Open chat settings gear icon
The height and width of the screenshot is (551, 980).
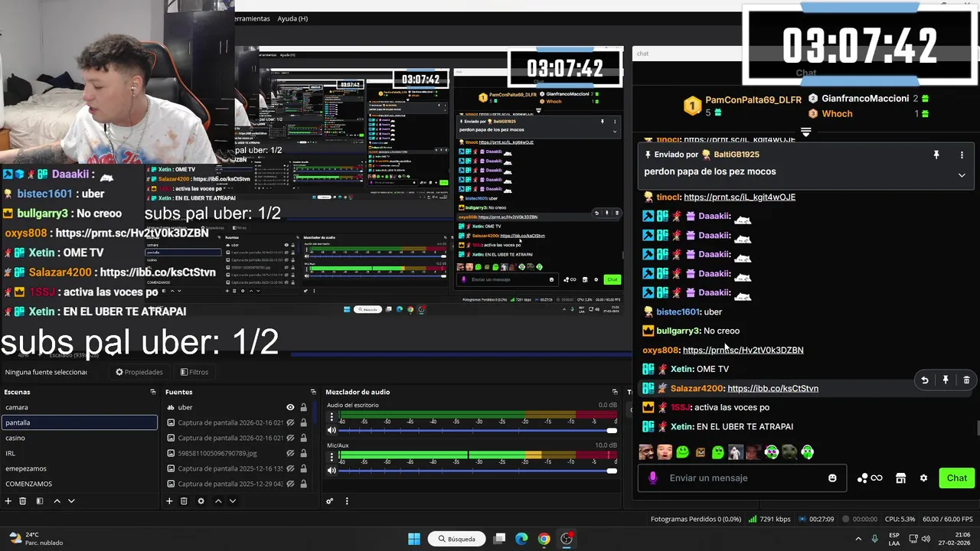click(923, 478)
